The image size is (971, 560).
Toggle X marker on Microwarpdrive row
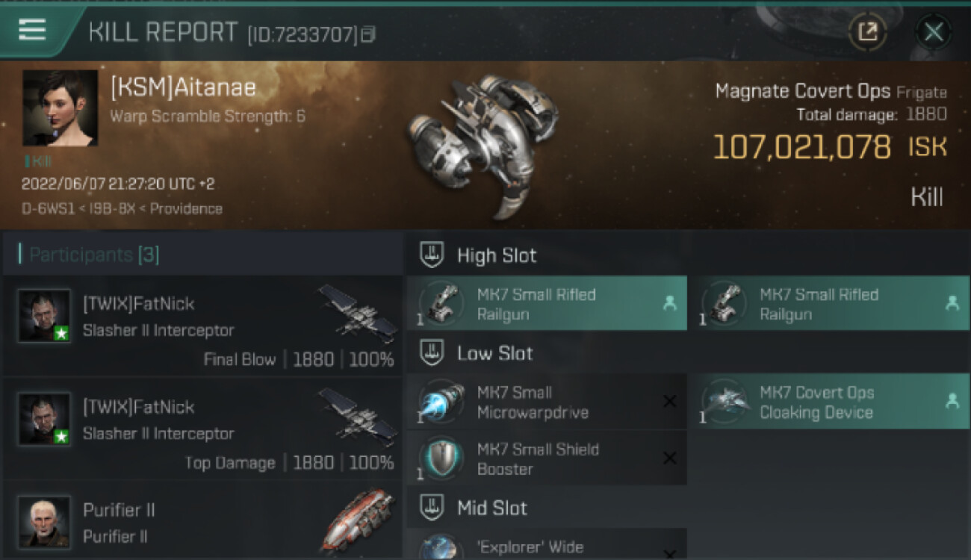[670, 401]
